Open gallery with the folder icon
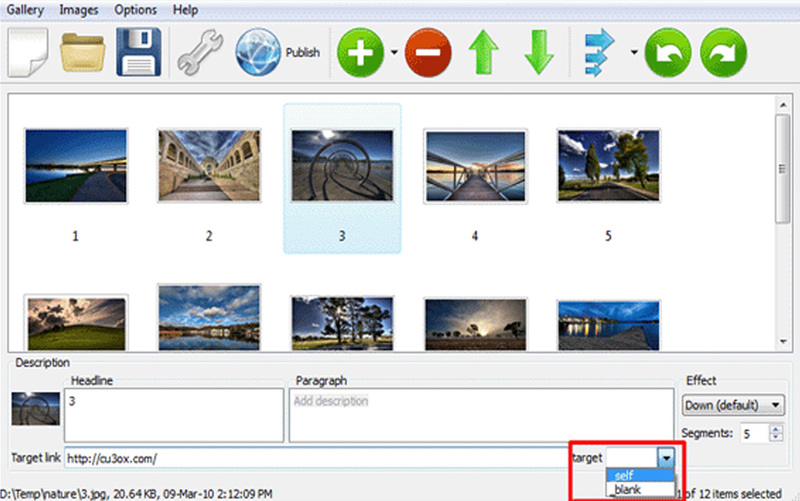Viewport: 800px width, 501px height. tap(83, 53)
